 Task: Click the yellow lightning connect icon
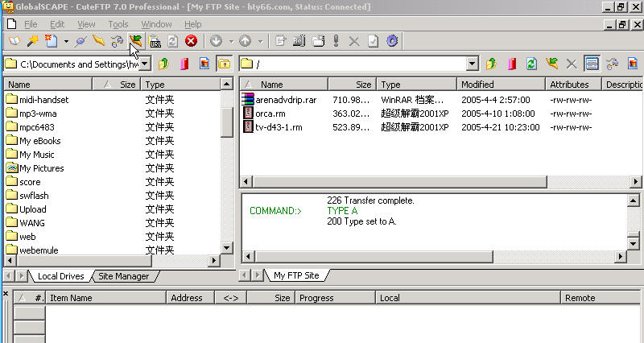pyautogui.click(x=98, y=41)
